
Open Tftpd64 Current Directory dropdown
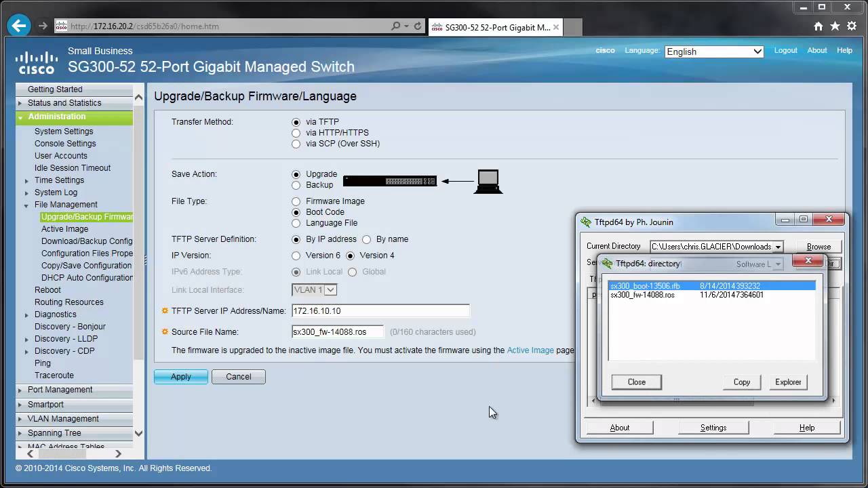point(778,247)
